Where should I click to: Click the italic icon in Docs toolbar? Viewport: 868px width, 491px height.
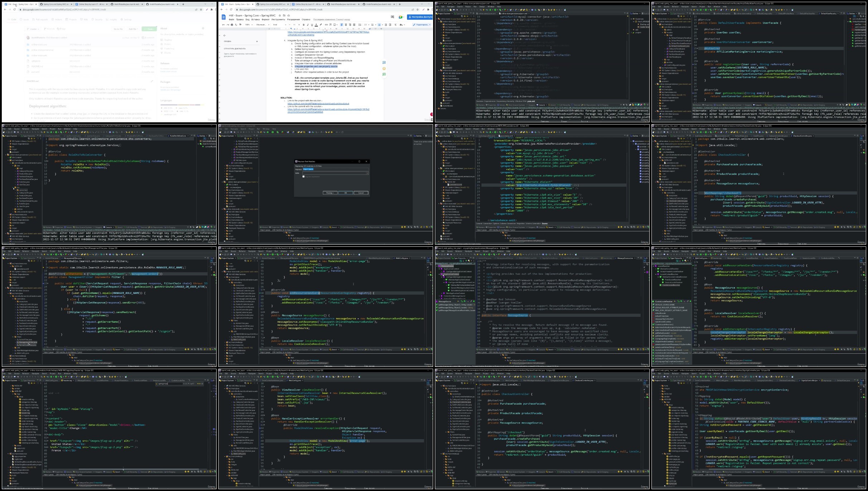coord(308,25)
